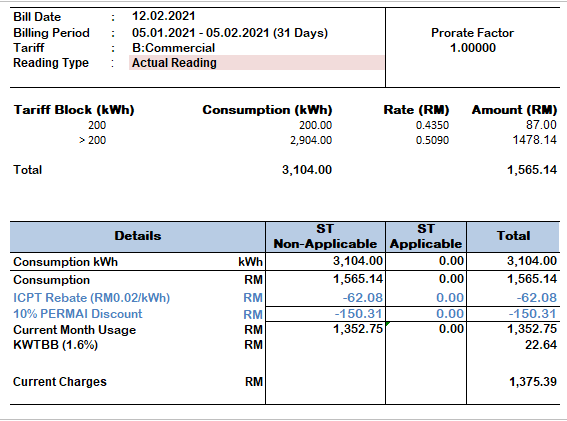Select the Consumption (kWh) column header
The height and width of the screenshot is (421, 567).
(x=267, y=110)
